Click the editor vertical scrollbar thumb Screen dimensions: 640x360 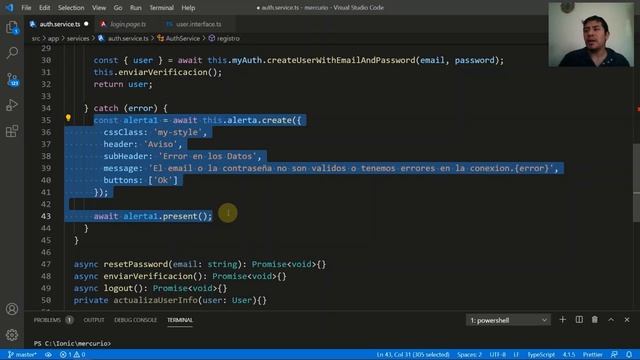click(636, 183)
